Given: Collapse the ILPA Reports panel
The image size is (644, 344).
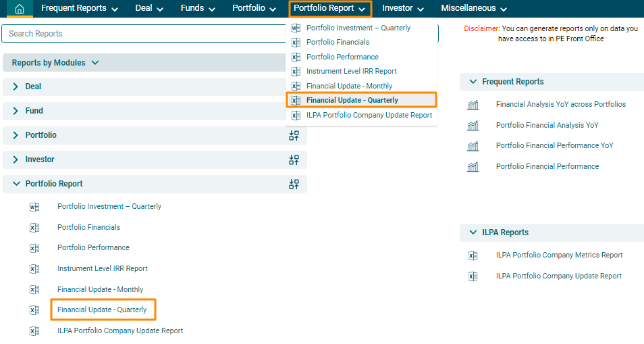Looking at the screenshot, I should tap(473, 232).
